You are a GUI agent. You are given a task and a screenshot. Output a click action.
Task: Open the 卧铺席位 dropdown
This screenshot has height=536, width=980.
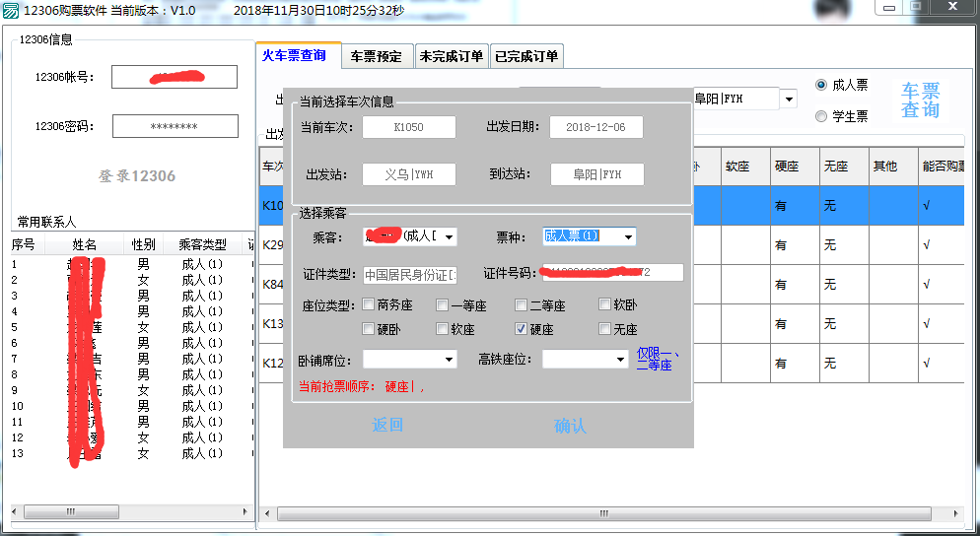click(449, 360)
